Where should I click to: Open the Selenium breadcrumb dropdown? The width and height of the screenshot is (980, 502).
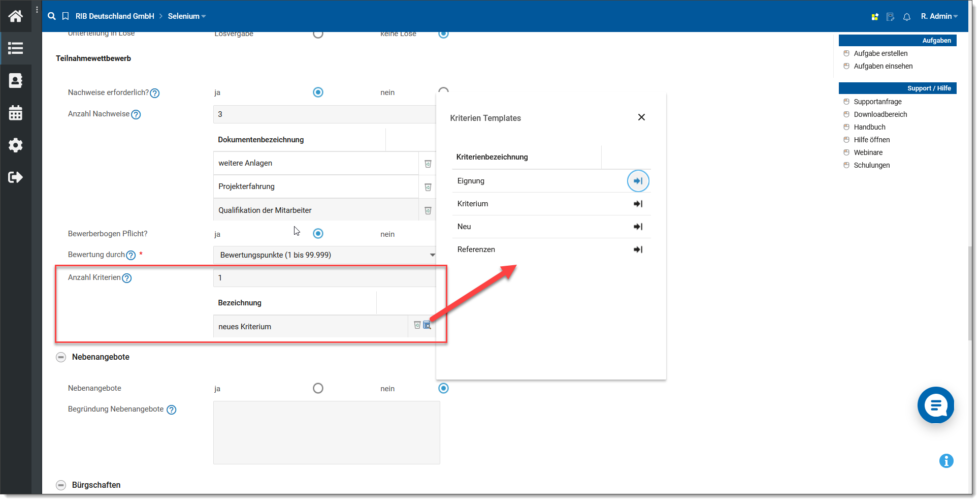187,16
